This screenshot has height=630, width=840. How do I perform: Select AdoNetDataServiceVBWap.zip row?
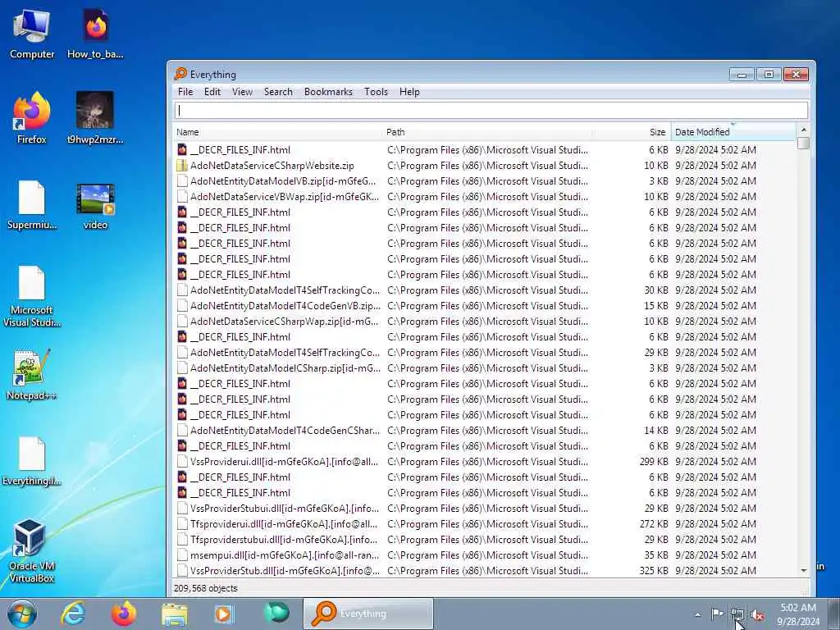pyautogui.click(x=485, y=197)
